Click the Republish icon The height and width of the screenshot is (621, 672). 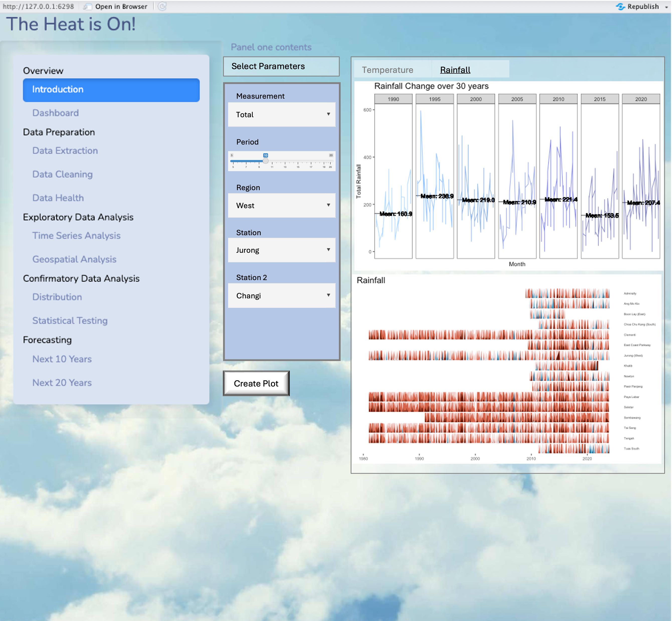pyautogui.click(x=620, y=6)
